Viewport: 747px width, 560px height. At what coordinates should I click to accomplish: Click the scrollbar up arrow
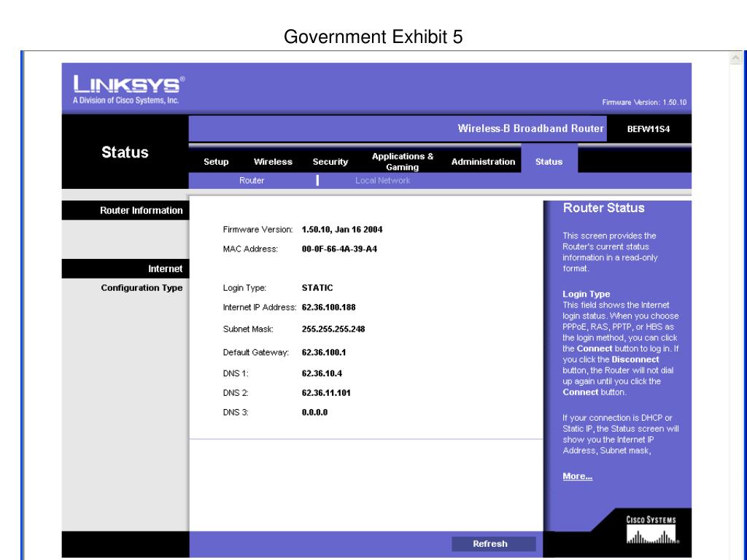click(735, 58)
